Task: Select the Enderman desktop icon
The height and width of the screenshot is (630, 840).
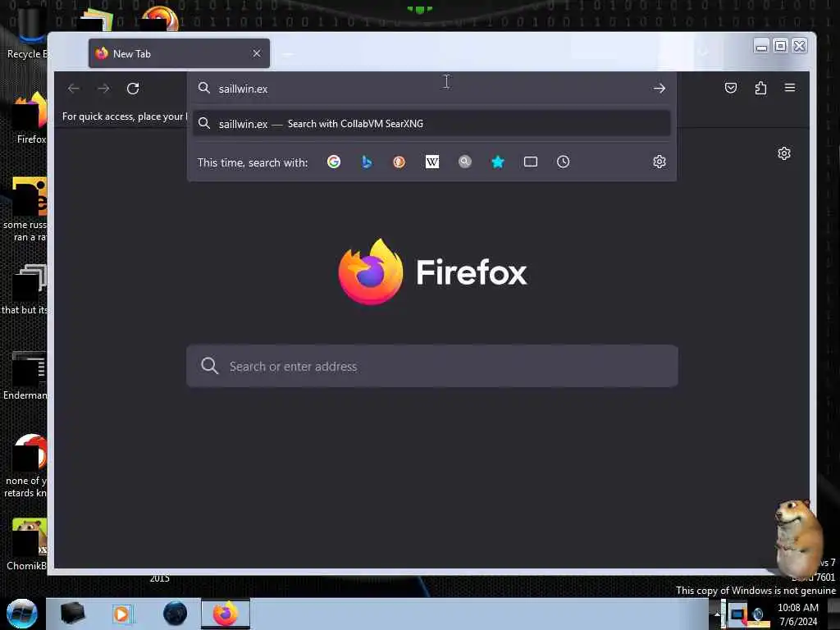Action: [x=25, y=376]
